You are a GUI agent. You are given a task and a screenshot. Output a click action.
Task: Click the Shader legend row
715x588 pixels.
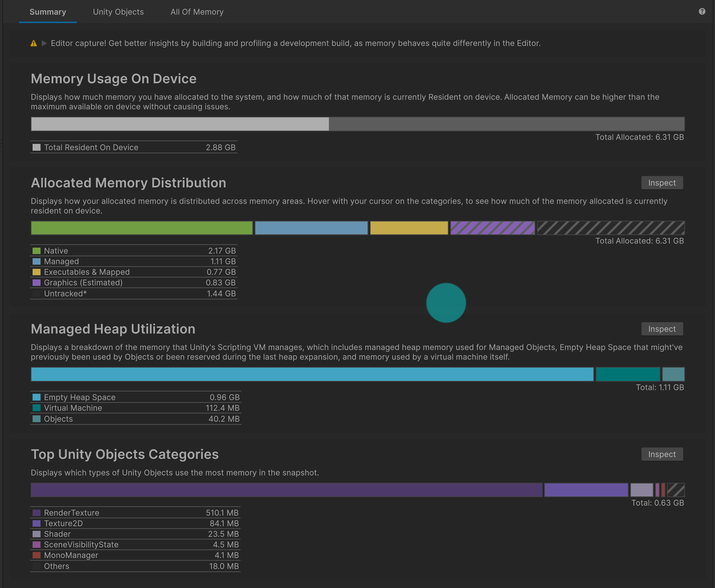[x=135, y=534]
